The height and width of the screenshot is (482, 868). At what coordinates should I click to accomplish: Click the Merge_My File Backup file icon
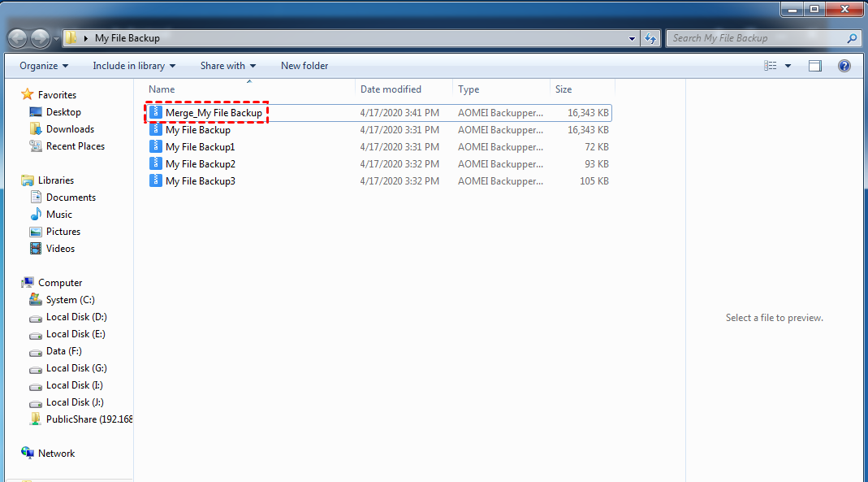[156, 112]
